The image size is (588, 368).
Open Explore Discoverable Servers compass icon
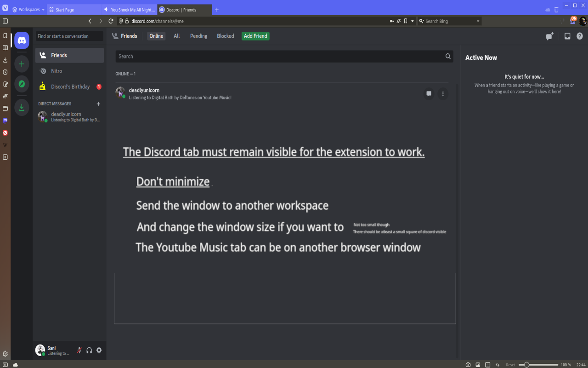(22, 84)
